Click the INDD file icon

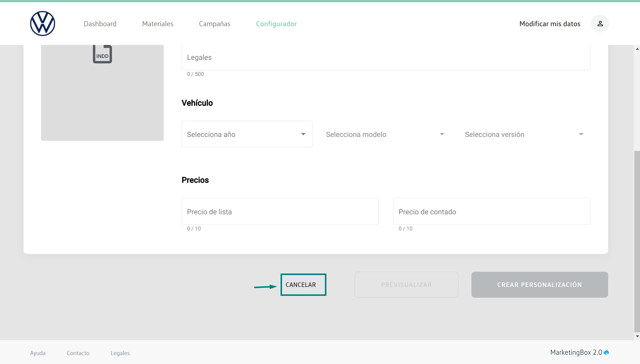click(x=102, y=54)
